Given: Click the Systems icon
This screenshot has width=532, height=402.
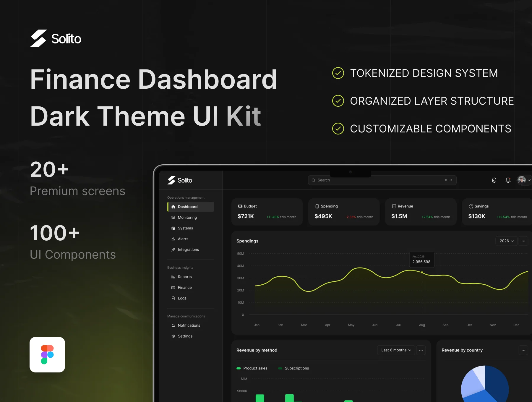Looking at the screenshot, I should click(173, 228).
